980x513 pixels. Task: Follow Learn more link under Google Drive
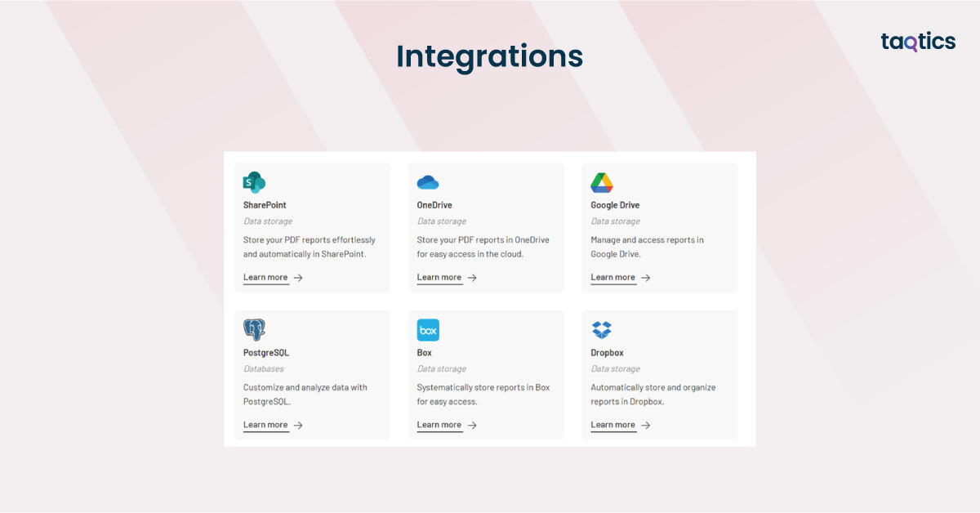click(x=613, y=278)
